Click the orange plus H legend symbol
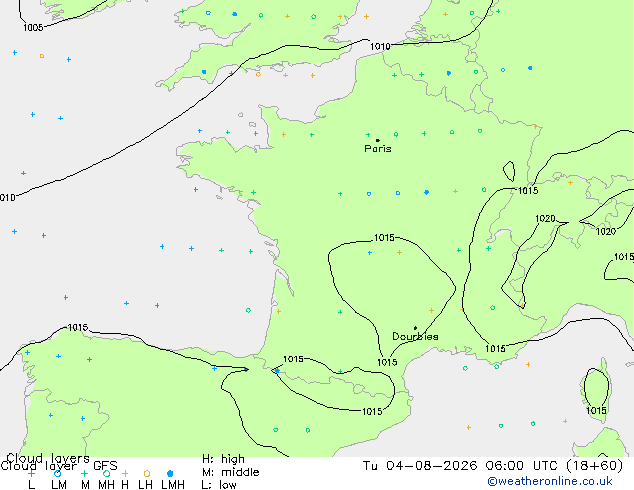The height and width of the screenshot is (490, 634). [125, 473]
